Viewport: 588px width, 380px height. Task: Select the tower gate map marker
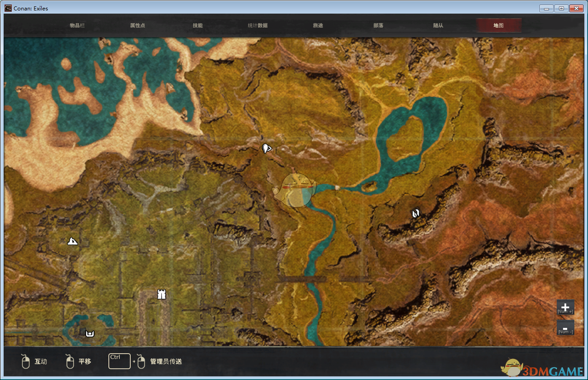(x=161, y=294)
